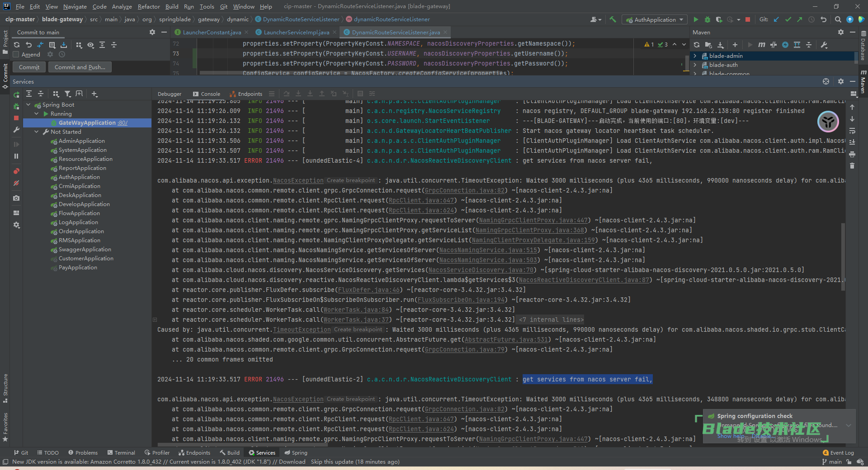Collapse Spring Boot node in Services tree
The width and height of the screenshot is (868, 470).
(28, 105)
